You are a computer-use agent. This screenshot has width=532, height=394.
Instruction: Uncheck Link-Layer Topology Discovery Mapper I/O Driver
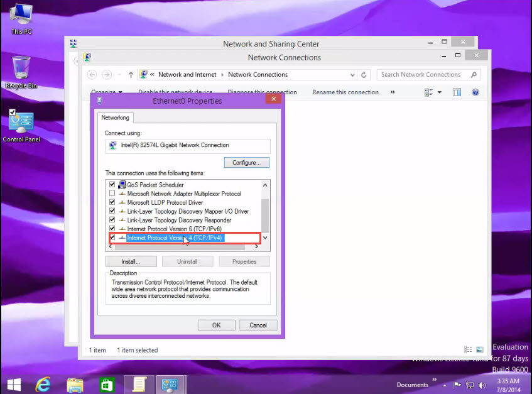click(x=112, y=211)
